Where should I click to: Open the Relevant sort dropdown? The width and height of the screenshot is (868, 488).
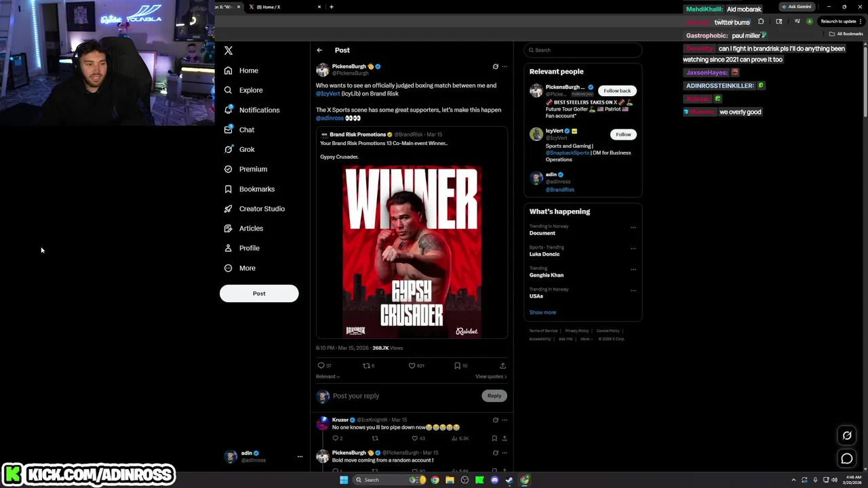[328, 377]
